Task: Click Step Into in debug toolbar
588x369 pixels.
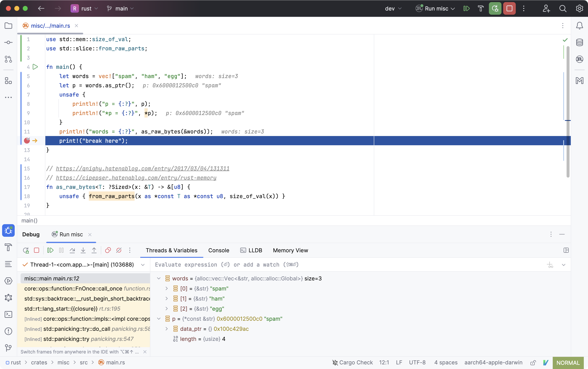Action: click(x=83, y=250)
